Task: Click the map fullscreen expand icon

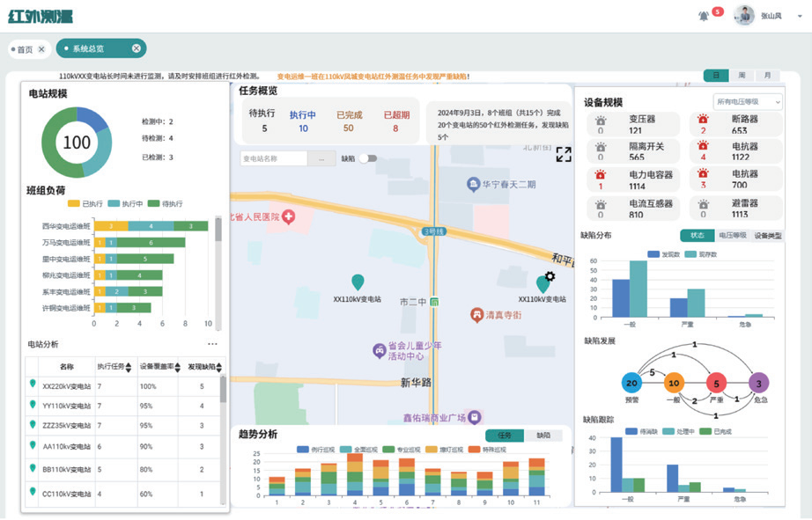Action: click(x=564, y=155)
